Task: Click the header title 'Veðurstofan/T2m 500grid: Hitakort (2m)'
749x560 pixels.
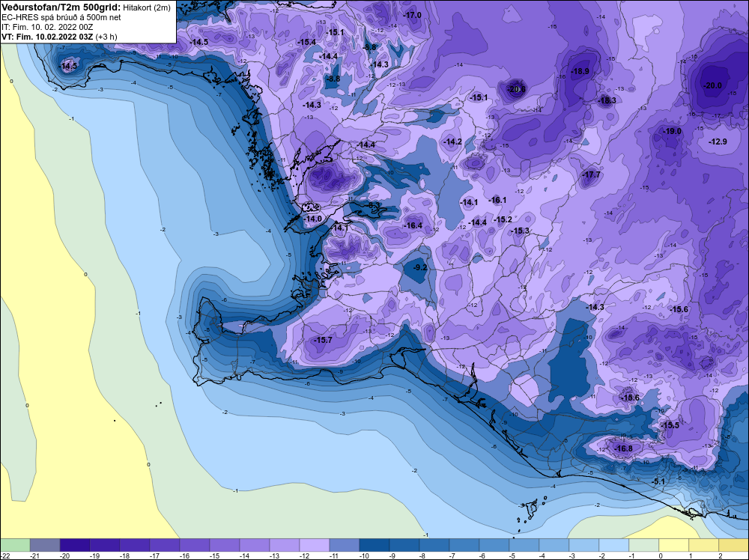Action: [x=86, y=7]
